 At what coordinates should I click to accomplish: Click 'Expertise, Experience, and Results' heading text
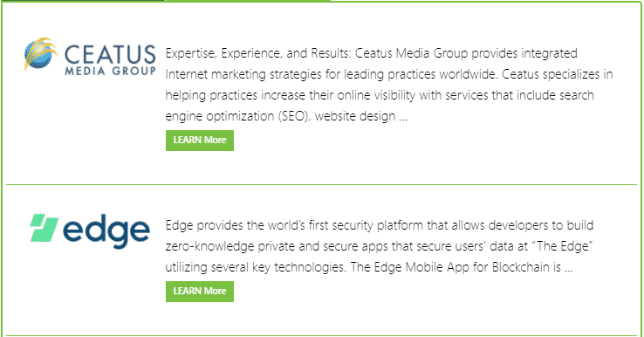pos(257,53)
